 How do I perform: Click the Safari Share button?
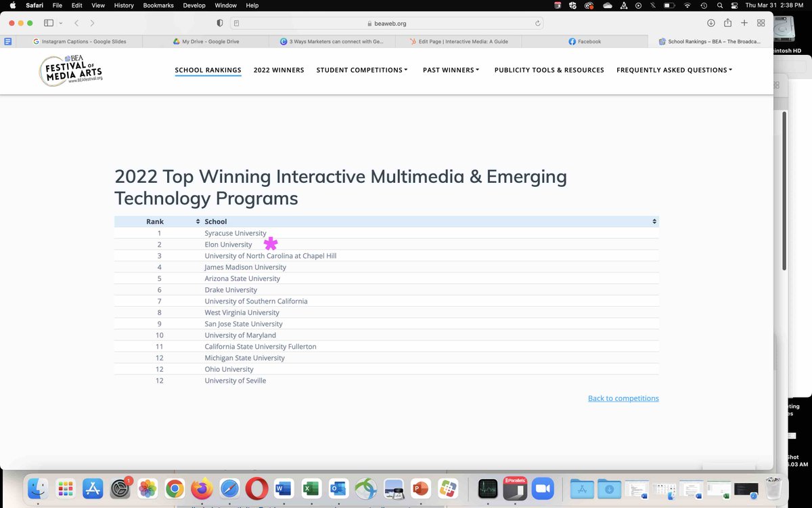[727, 23]
